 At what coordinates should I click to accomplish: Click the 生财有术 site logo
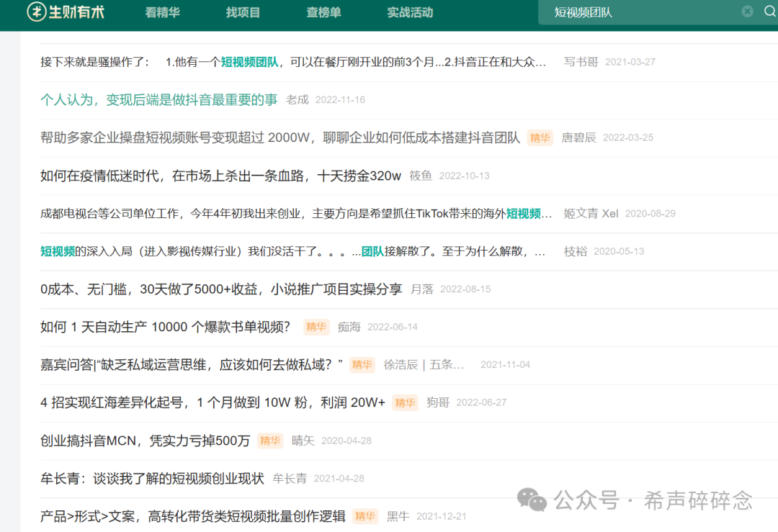[66, 13]
